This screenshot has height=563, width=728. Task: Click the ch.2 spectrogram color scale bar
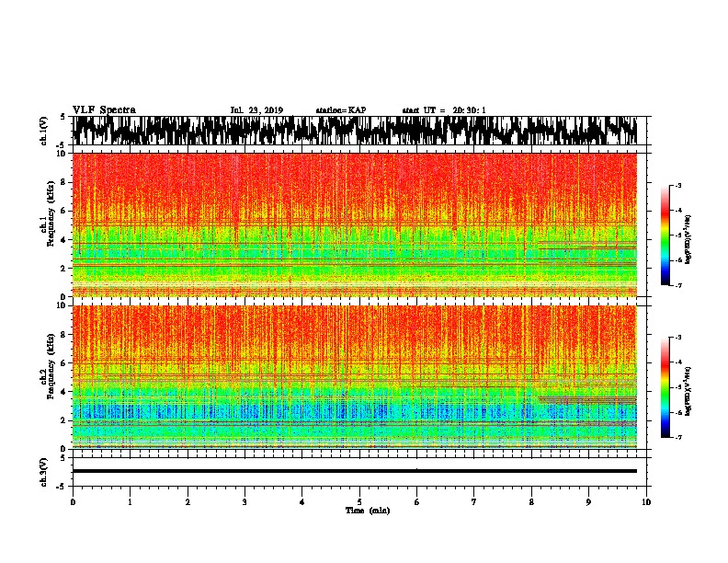click(665, 387)
